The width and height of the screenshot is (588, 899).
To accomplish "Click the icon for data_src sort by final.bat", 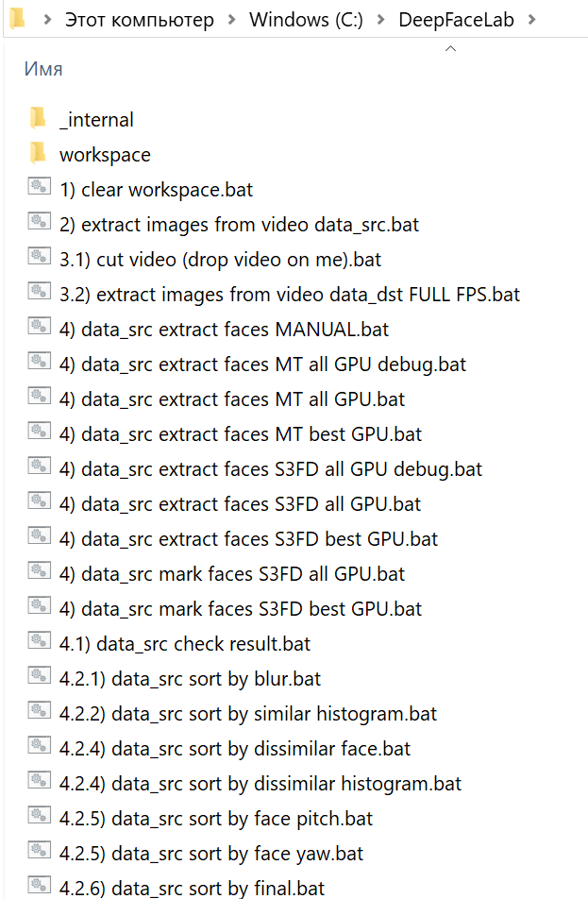I will pyautogui.click(x=39, y=888).
